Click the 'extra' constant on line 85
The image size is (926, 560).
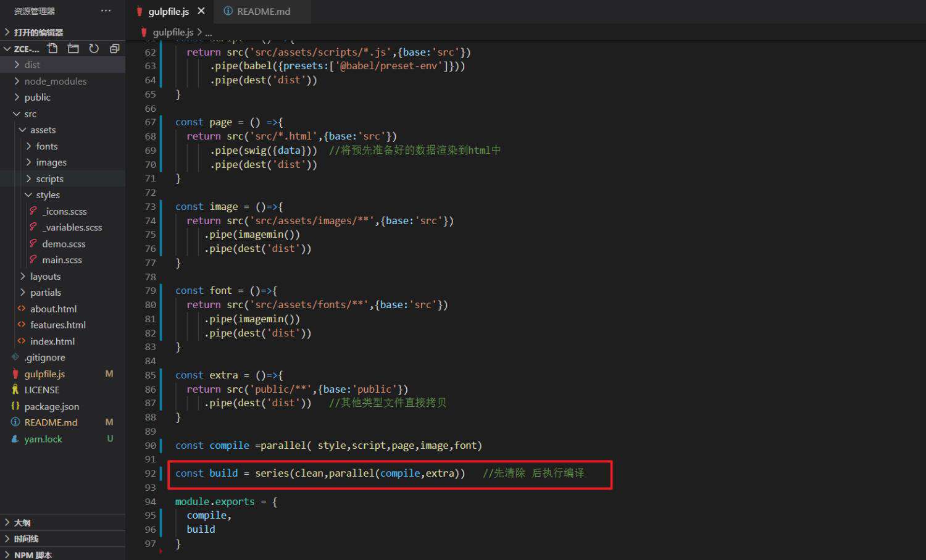point(223,375)
